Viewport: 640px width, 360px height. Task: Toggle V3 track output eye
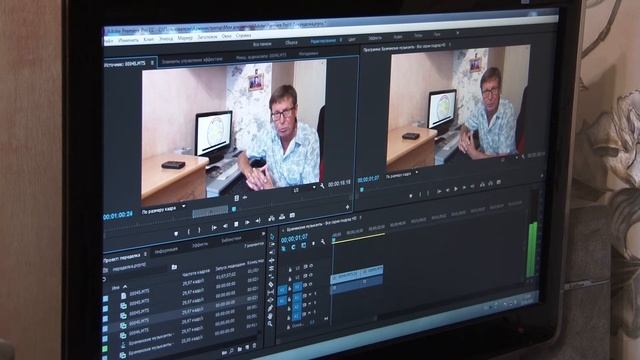click(x=311, y=266)
